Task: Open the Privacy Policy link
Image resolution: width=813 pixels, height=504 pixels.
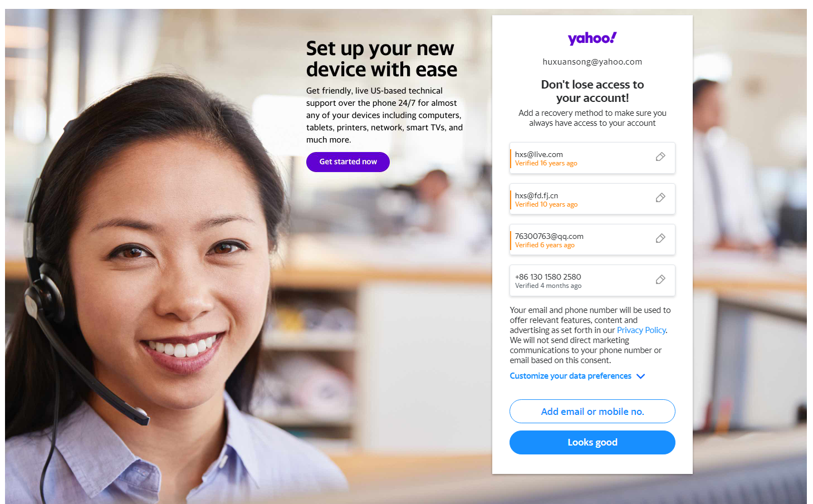Action: (x=641, y=330)
